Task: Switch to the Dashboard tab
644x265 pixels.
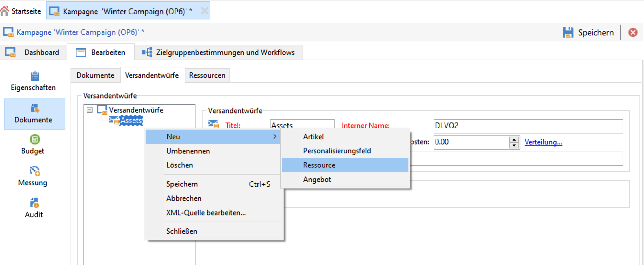Action: coord(34,52)
